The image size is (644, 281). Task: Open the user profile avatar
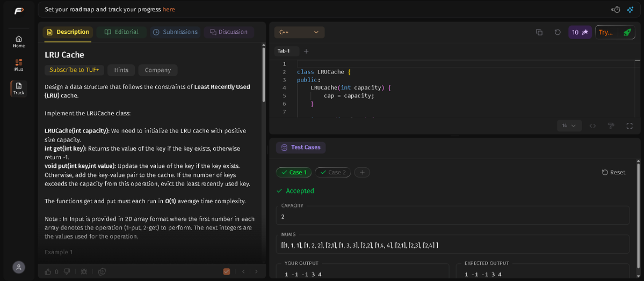[x=19, y=267]
